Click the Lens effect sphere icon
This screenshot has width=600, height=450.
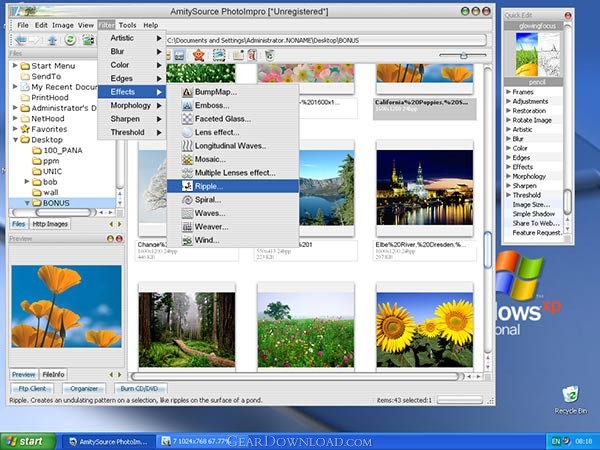click(187, 132)
